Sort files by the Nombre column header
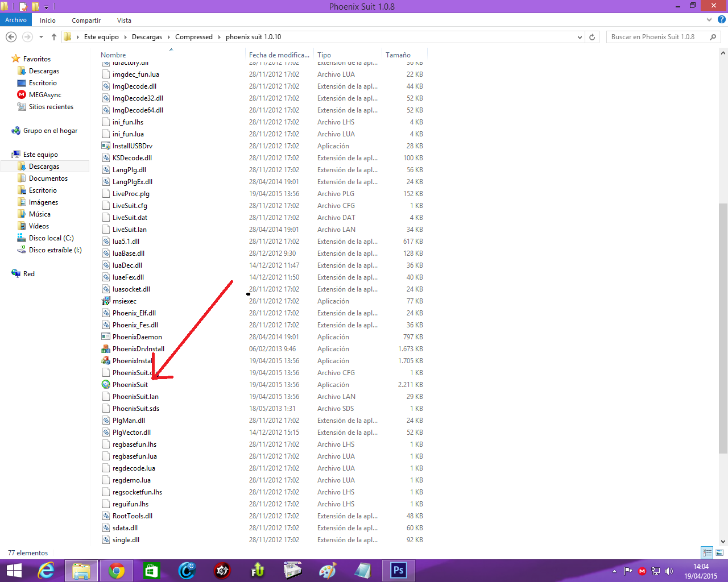The width and height of the screenshot is (728, 582). 113,55
